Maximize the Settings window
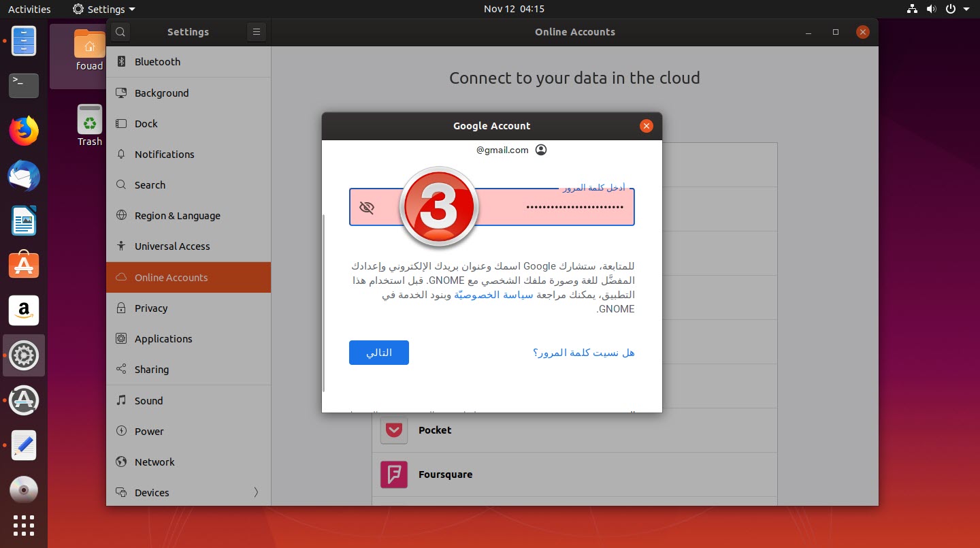 click(836, 32)
